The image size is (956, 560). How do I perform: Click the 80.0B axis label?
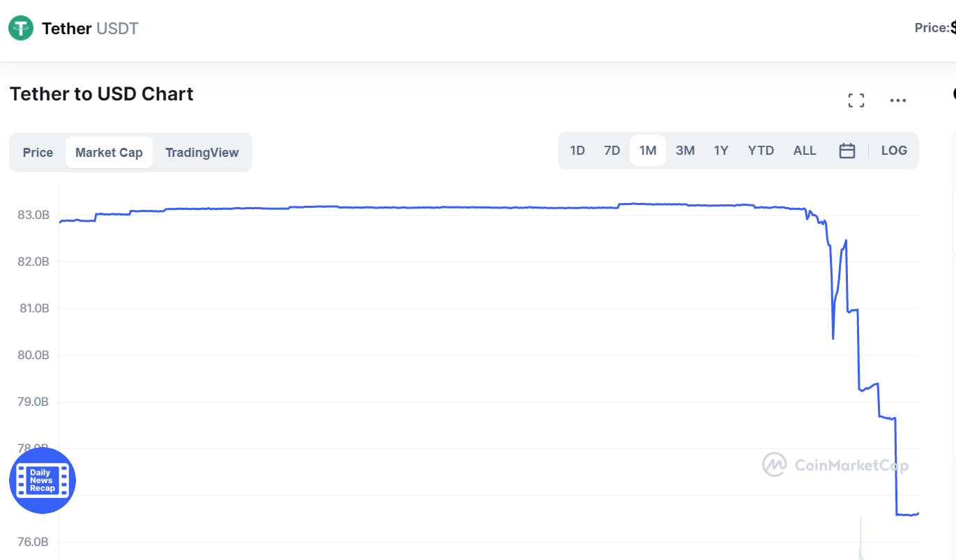(x=33, y=355)
